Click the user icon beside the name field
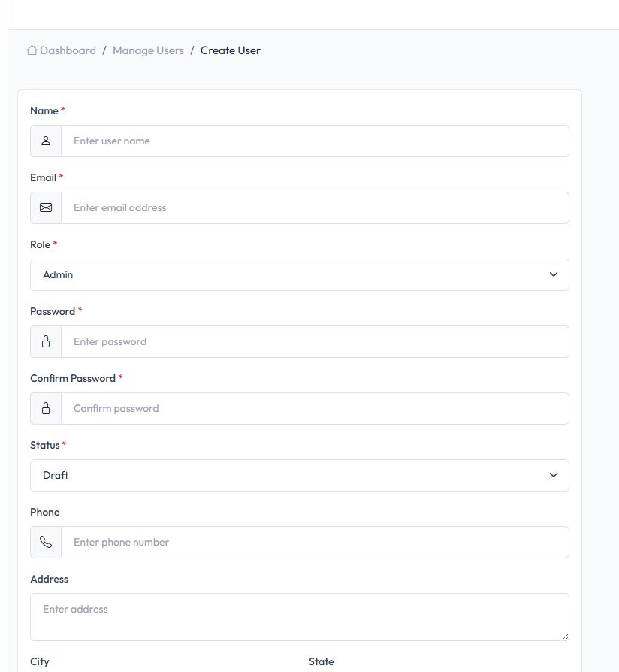Screen dimensions: 619x672 tap(45, 141)
